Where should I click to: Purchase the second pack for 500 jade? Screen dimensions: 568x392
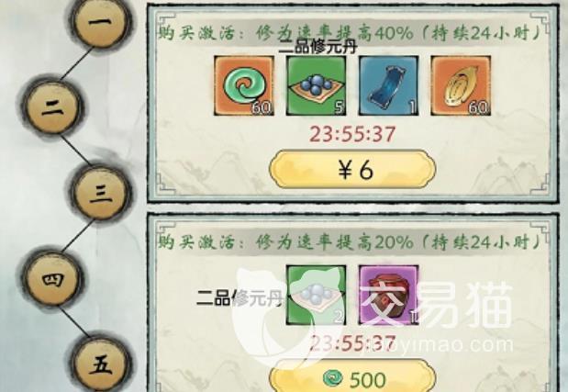tap(352, 376)
